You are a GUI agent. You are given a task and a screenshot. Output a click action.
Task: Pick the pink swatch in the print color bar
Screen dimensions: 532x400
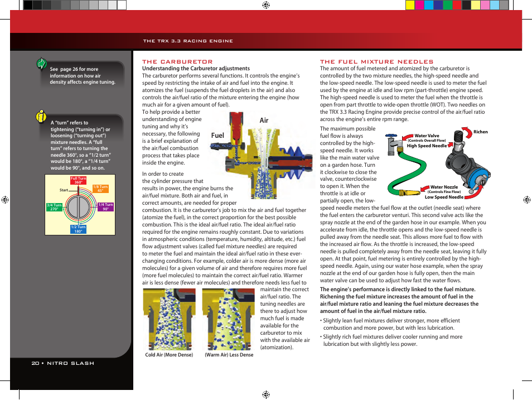(x=485, y=5)
